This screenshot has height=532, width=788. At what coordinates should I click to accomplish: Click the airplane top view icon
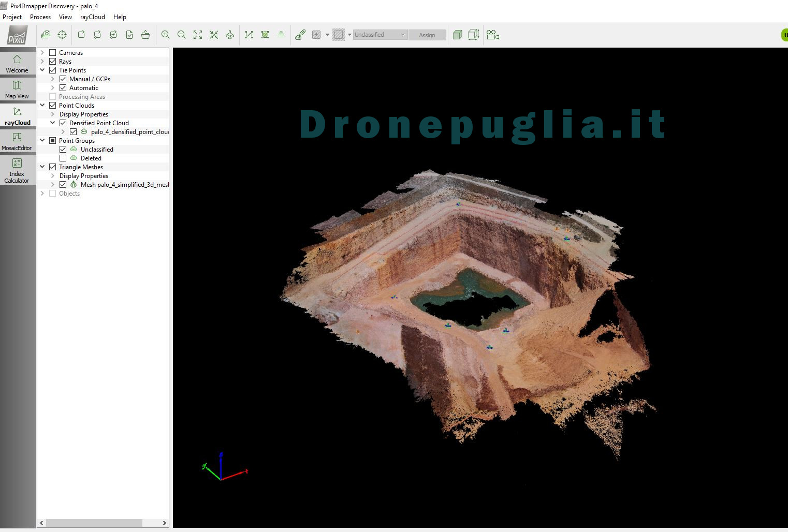pos(230,35)
